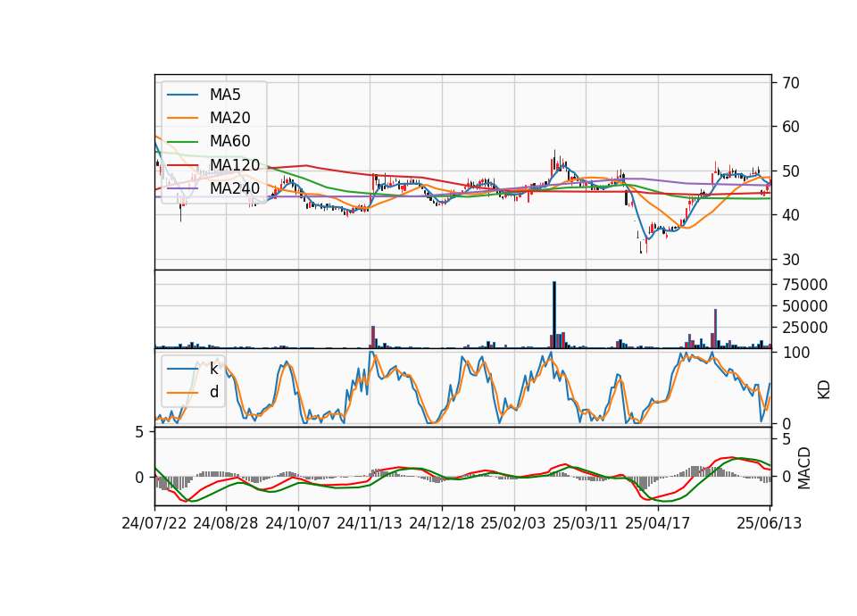857x616 pixels.
Task: Click the price axis value 50
Action: pyautogui.click(x=790, y=171)
